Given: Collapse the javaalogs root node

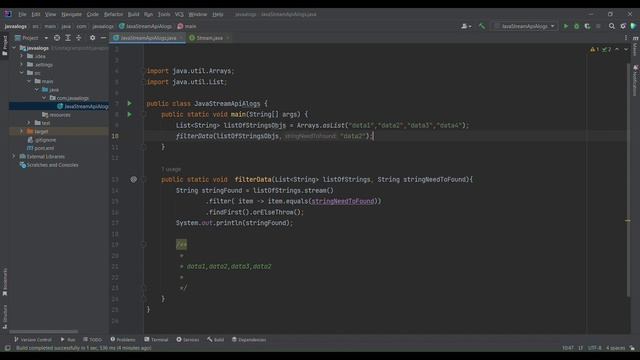Looking at the screenshot, I should 14,48.
